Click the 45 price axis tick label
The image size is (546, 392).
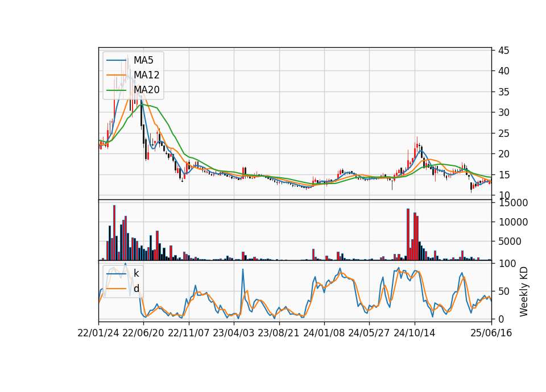[x=503, y=51]
